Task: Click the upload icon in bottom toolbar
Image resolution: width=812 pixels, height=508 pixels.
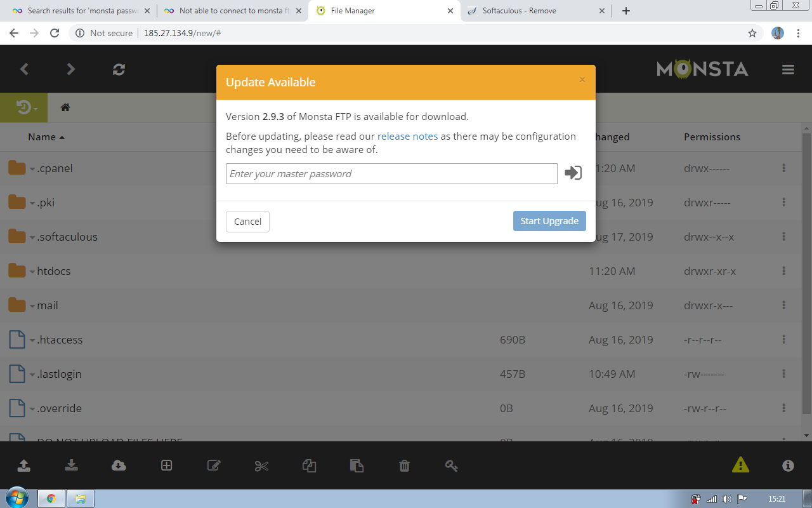Action: coord(23,465)
